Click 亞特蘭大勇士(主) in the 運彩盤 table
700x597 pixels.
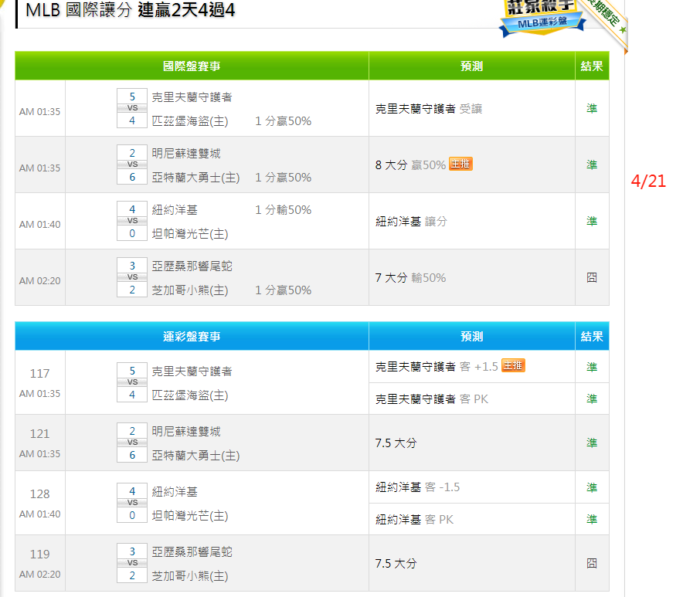195,456
